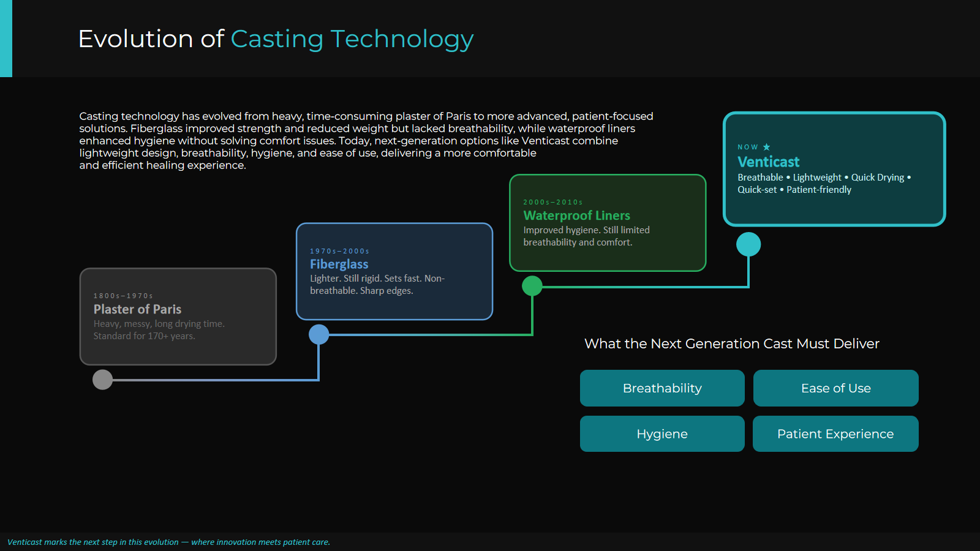Image resolution: width=980 pixels, height=551 pixels.
Task: Click the Ease of Use button
Action: tap(836, 388)
